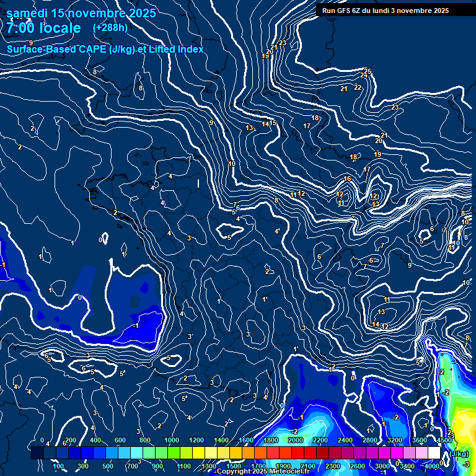
Task: Click the '4500' legend label
Action: (x=444, y=440)
